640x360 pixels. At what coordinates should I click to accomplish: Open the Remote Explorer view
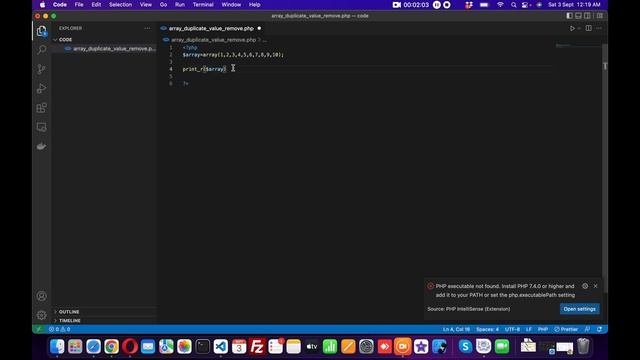41,127
